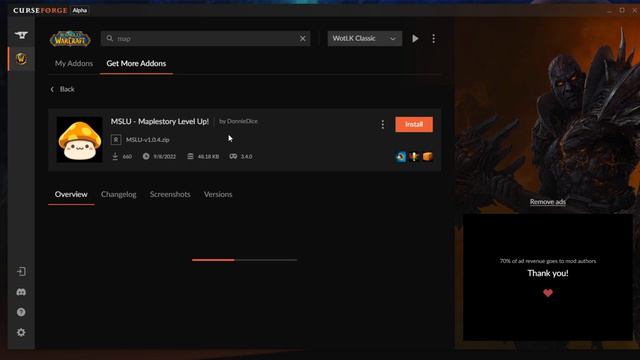Click into the addon search field
The height and width of the screenshot is (360, 640).
(205, 38)
